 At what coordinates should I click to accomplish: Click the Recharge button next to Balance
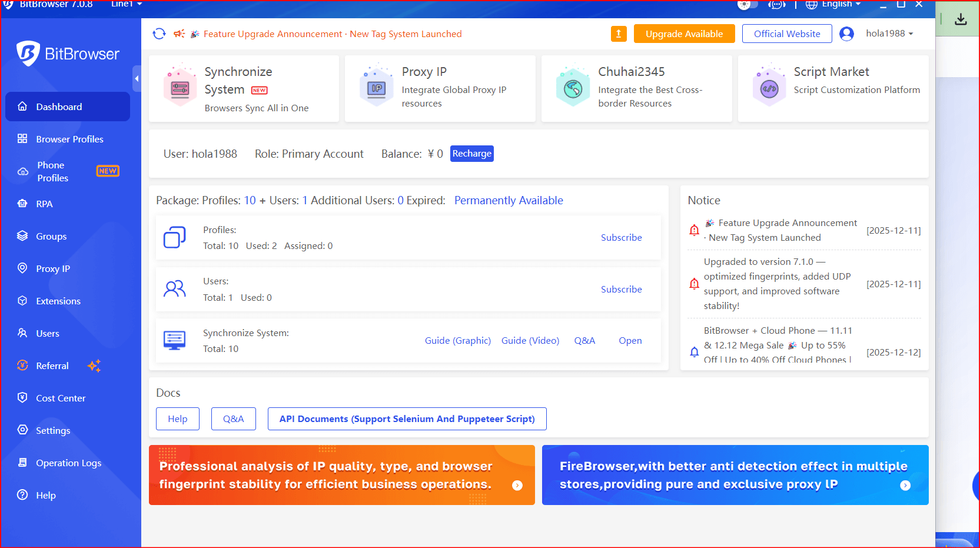(x=471, y=154)
